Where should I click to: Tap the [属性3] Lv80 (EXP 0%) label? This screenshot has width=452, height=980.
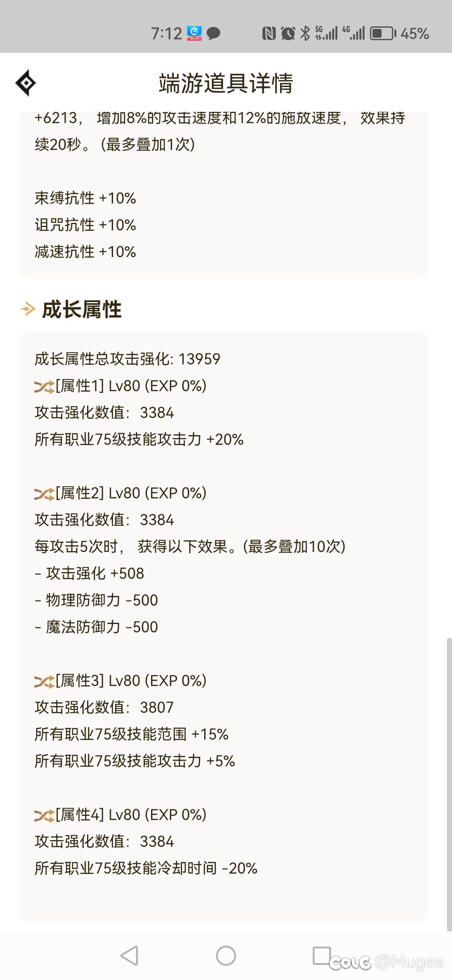click(x=131, y=681)
